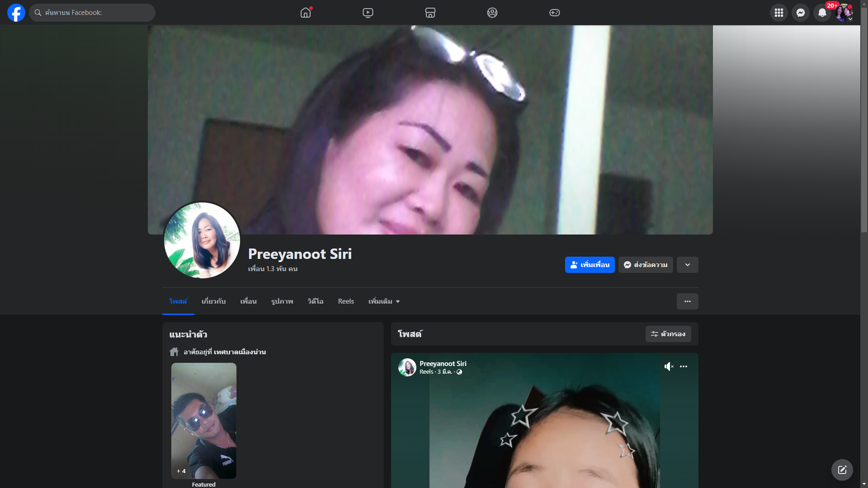Open the Groups icon
The image size is (868, 488).
492,13
